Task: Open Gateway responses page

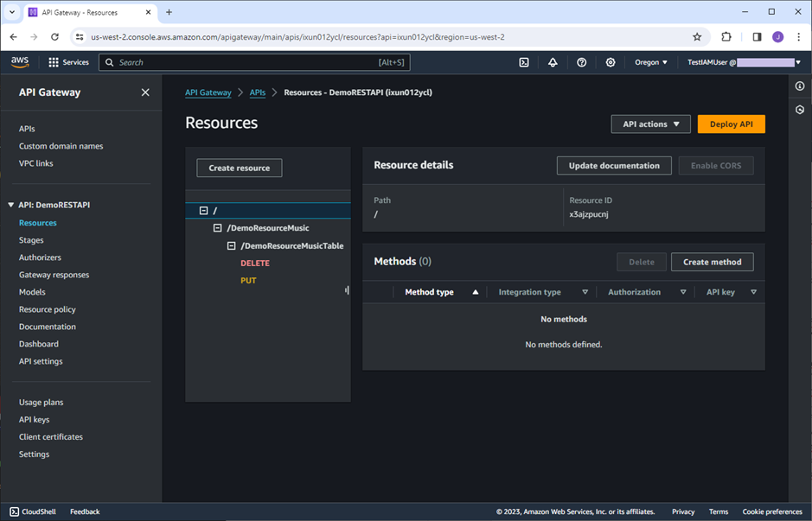Action: (x=54, y=275)
